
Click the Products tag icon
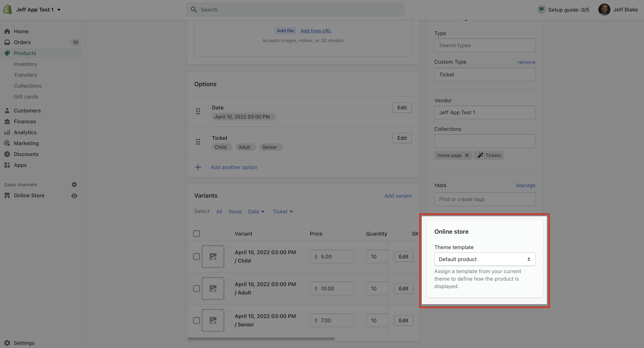pos(7,53)
